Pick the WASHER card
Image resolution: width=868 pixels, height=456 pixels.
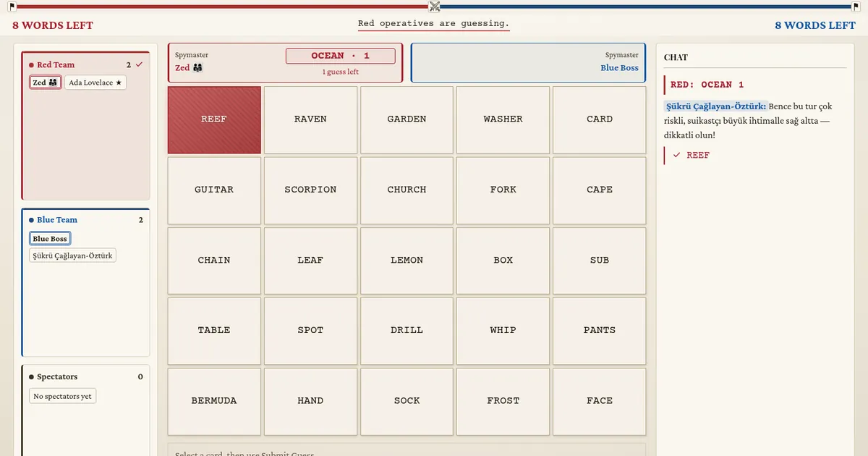tap(503, 119)
